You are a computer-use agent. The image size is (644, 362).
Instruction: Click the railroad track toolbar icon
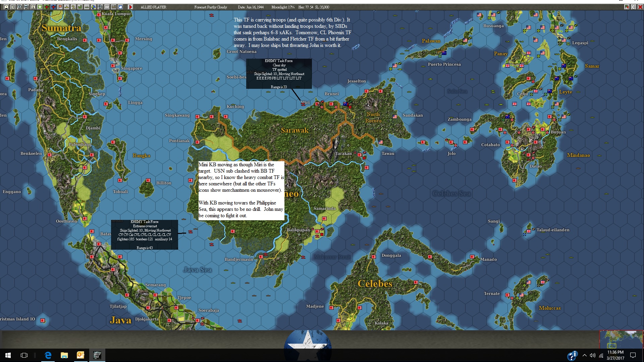[114, 7]
